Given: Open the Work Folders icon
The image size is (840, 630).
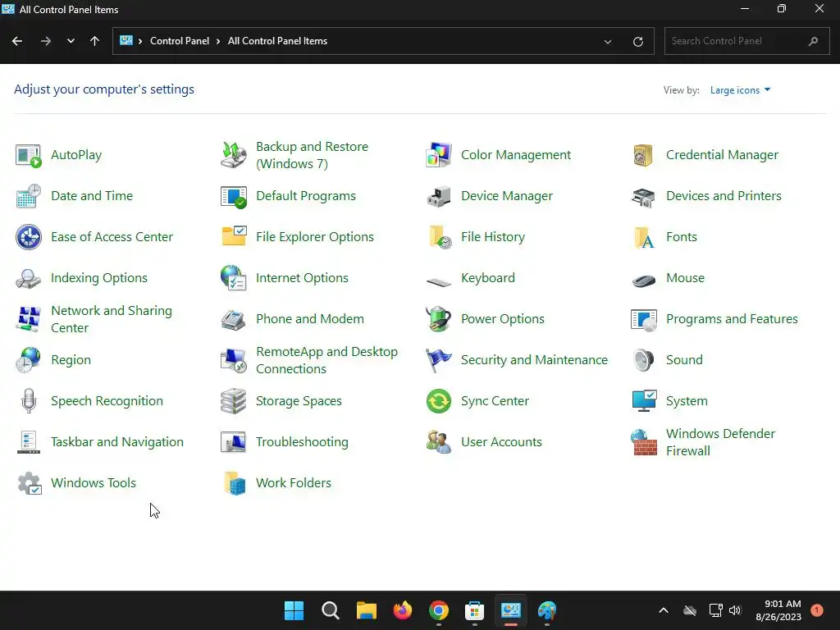Looking at the screenshot, I should pos(234,483).
